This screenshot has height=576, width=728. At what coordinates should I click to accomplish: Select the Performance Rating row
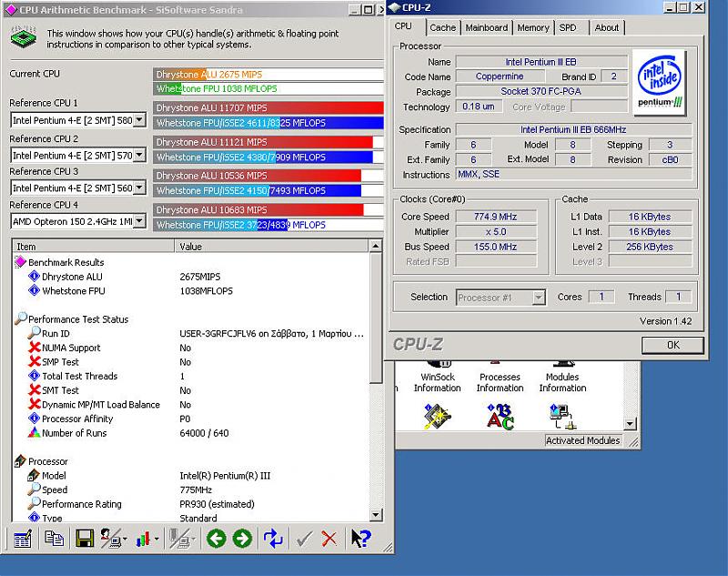click(x=191, y=504)
